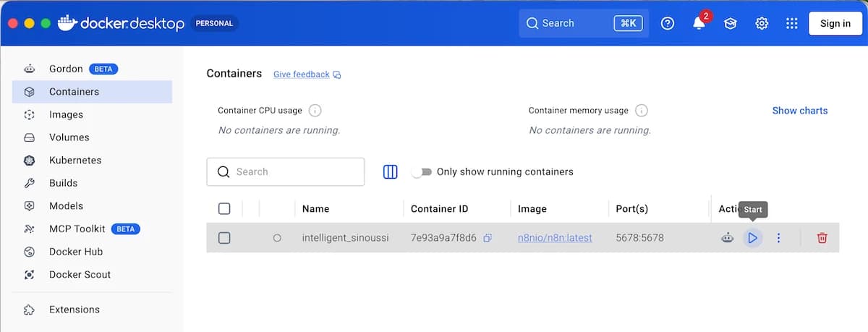Open more actions for intelligent_sinoussi
Screen dimensions: 868x332
778,237
